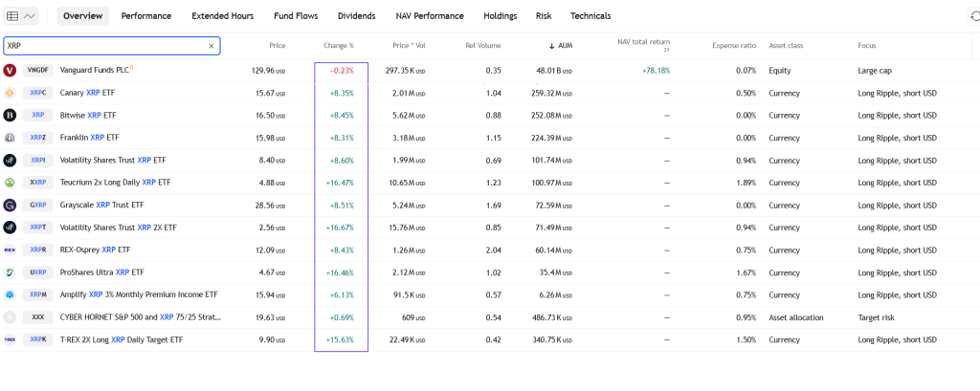The width and height of the screenshot is (980, 391).
Task: Select the -0.23% change value
Action: (342, 71)
